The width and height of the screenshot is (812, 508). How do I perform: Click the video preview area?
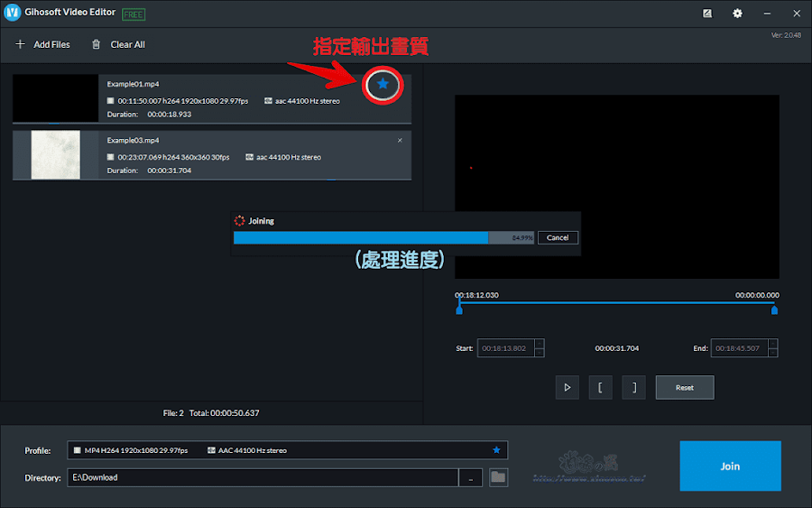click(x=617, y=187)
